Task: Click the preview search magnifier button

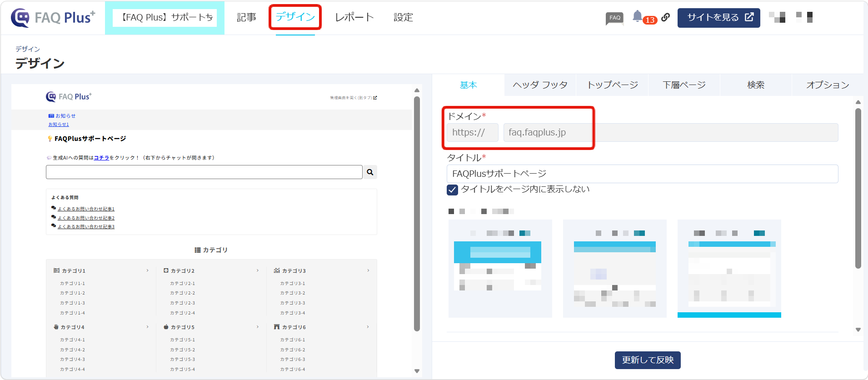Action: (x=370, y=172)
